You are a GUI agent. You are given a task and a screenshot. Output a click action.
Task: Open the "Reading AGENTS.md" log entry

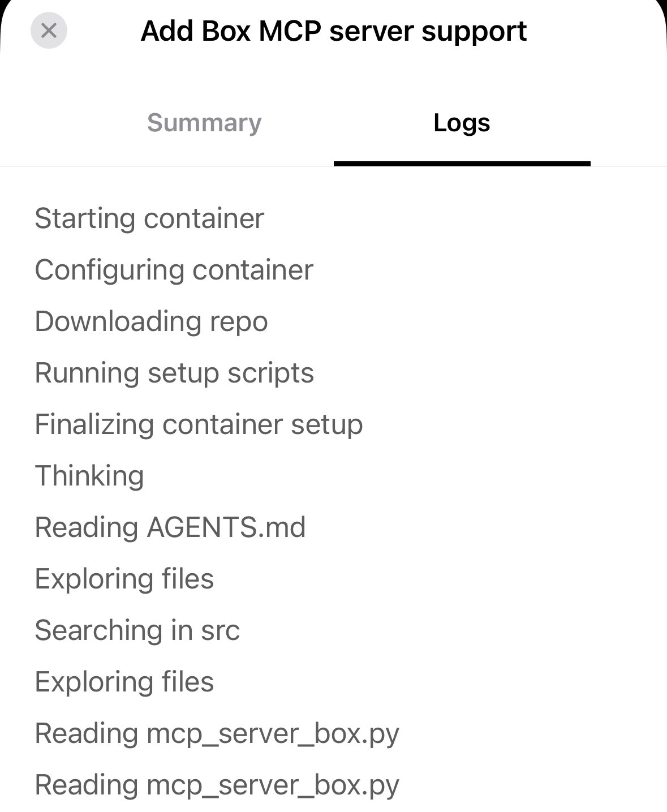(170, 527)
